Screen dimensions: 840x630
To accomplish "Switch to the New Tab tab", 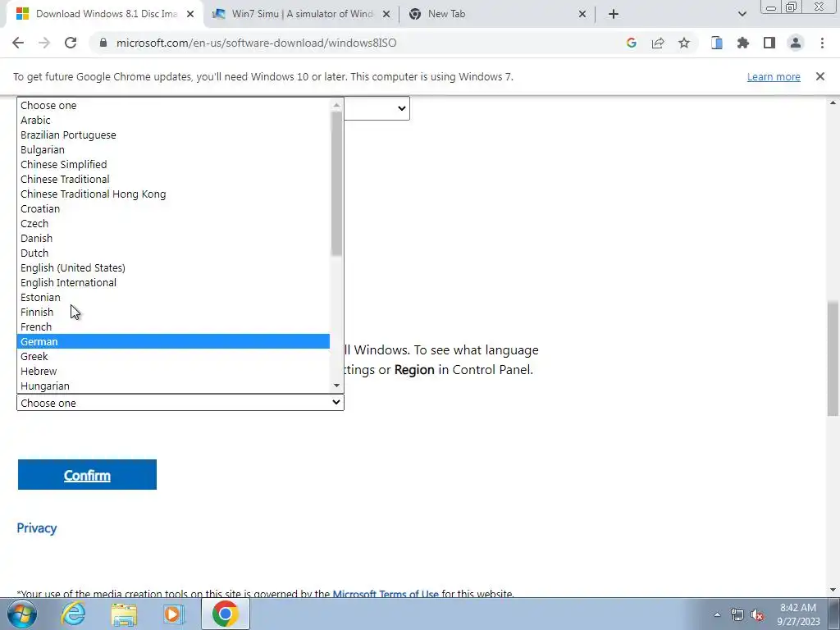I will (498, 14).
